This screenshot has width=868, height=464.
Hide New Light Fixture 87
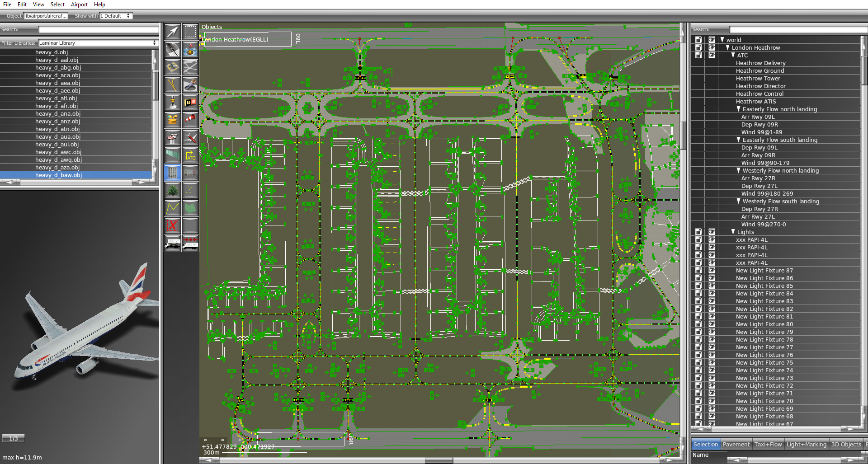(x=712, y=270)
